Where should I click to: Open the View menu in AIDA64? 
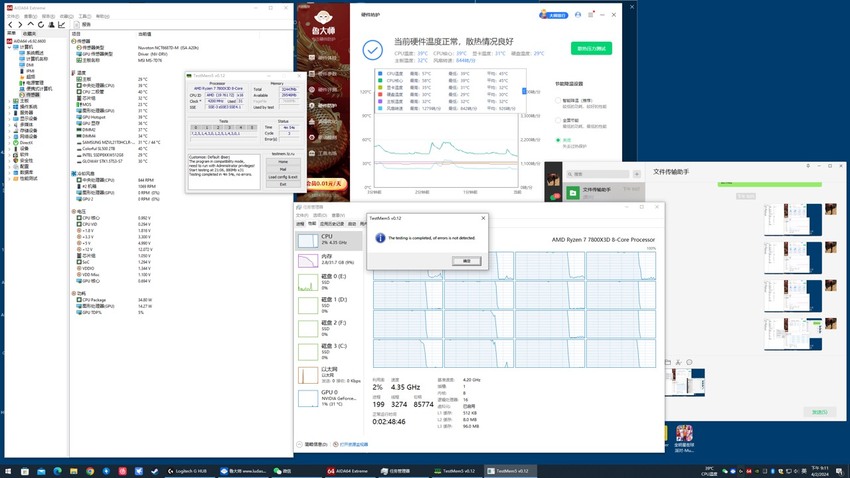[30, 16]
